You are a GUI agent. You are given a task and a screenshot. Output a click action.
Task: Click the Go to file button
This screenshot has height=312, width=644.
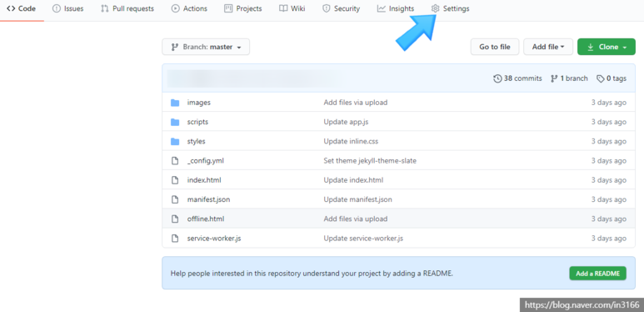point(495,47)
